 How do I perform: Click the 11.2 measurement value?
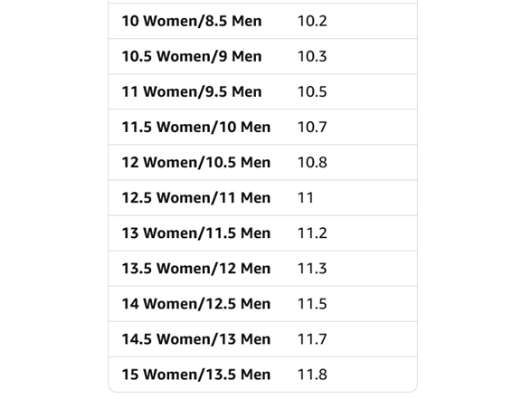tap(312, 233)
